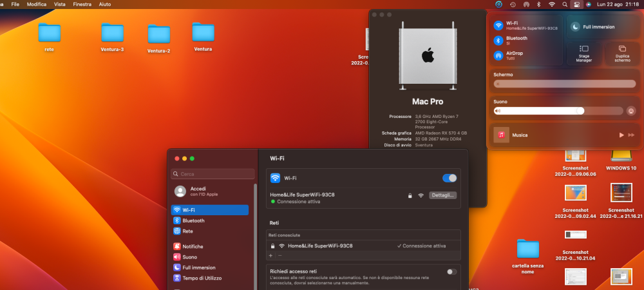This screenshot has width=644, height=290.
Task: Click the Processore value in Mac Pro window
Action: coord(437,122)
